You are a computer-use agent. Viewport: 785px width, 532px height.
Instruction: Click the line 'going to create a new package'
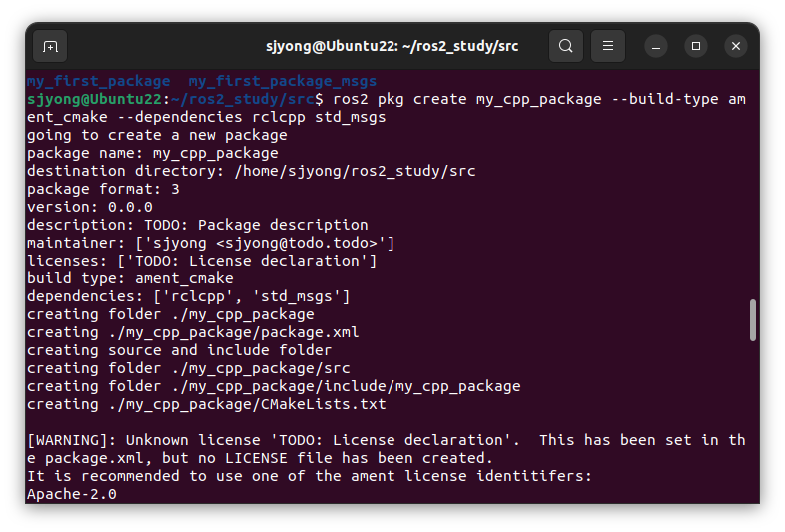pos(157,135)
